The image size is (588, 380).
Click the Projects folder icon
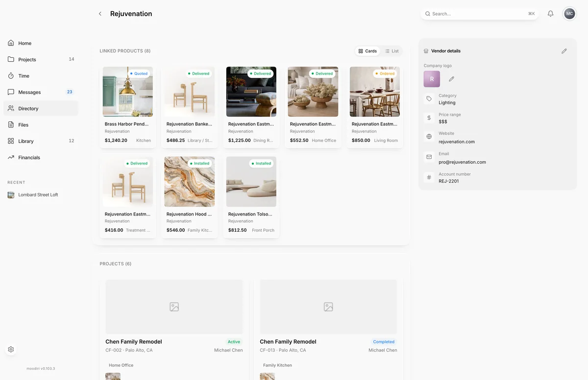pyautogui.click(x=11, y=59)
